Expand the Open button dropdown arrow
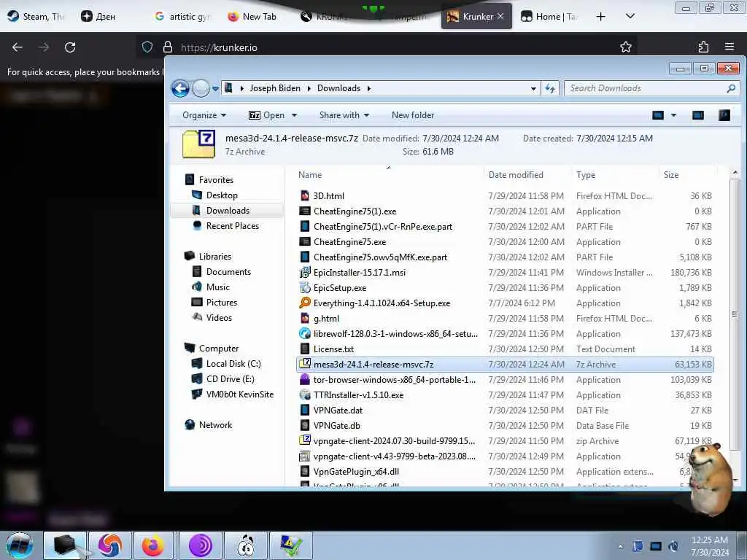 coord(295,115)
